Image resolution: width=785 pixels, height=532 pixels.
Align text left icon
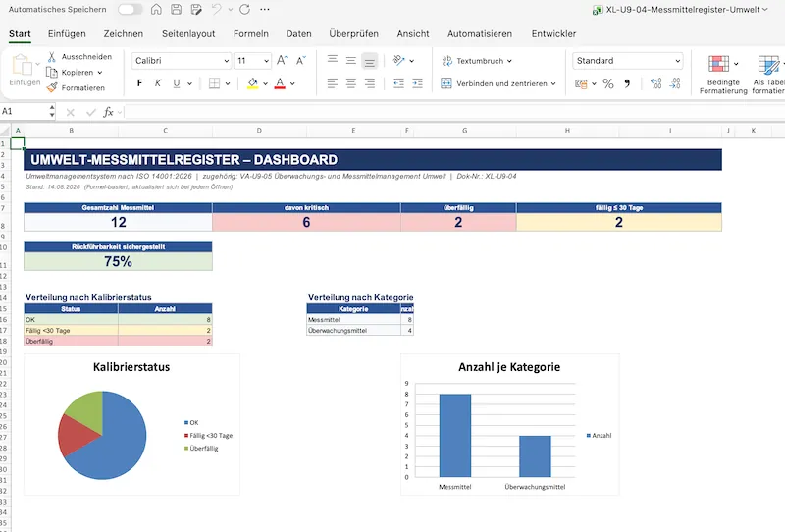coord(333,83)
